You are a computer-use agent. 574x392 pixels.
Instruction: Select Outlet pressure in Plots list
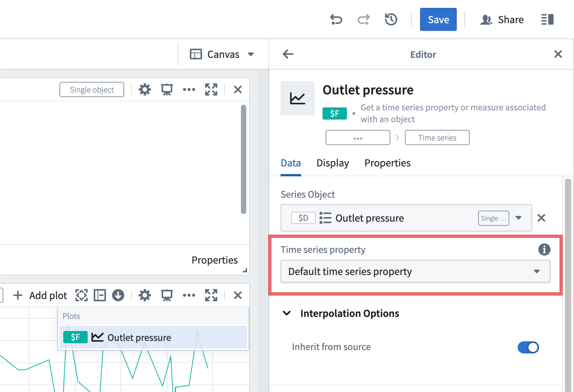(x=153, y=337)
